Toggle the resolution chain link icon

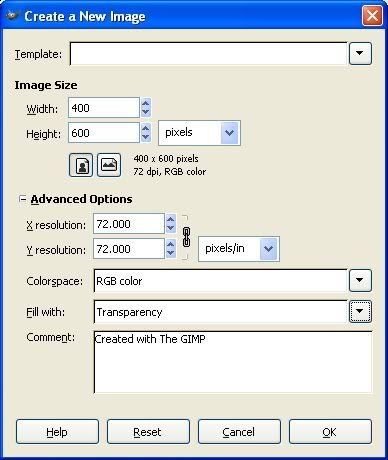[186, 237]
